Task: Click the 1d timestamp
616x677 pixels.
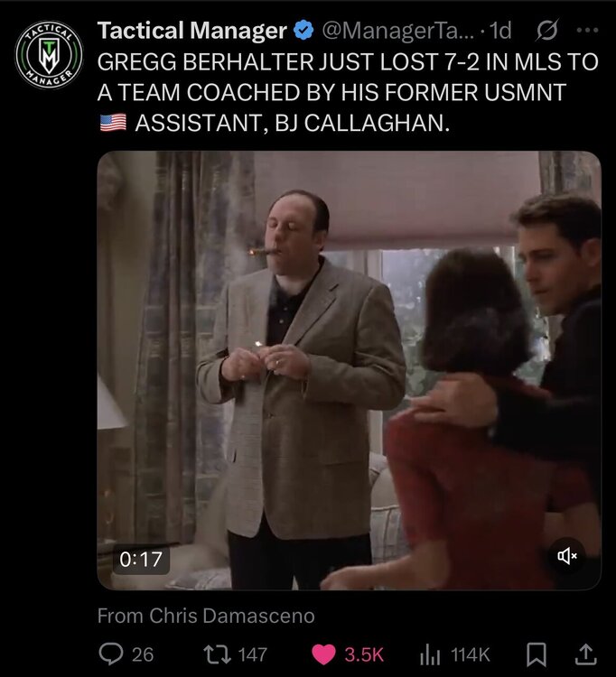Action: pos(501,31)
